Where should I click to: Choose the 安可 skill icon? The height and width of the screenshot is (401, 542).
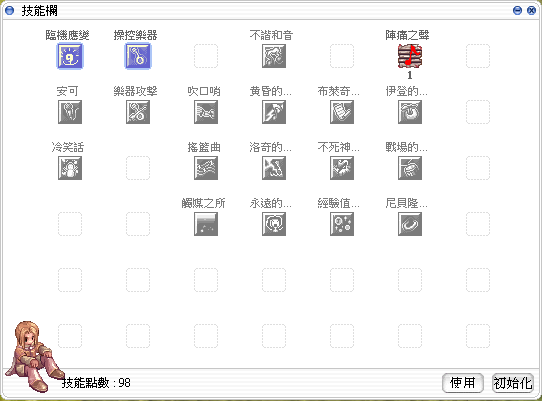[x=70, y=112]
